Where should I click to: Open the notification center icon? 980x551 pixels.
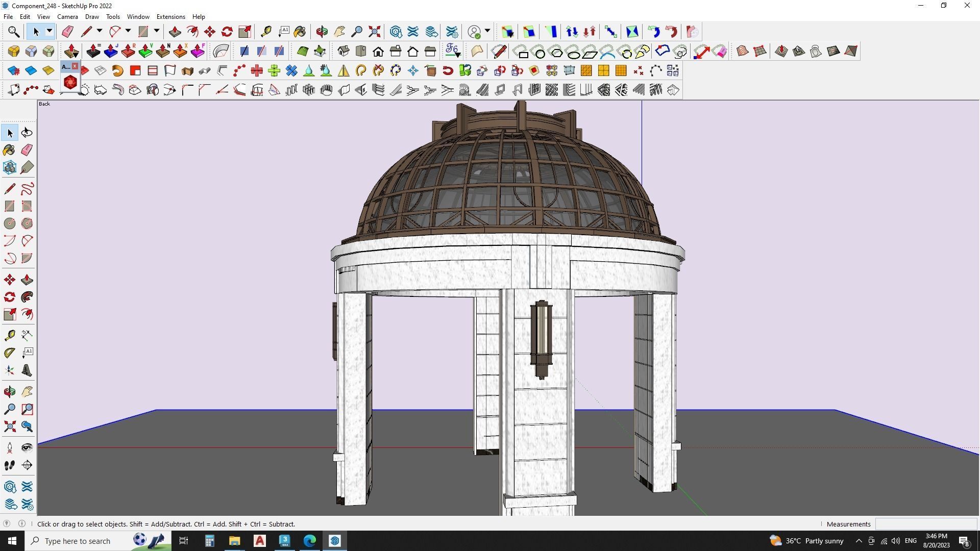[x=964, y=541]
